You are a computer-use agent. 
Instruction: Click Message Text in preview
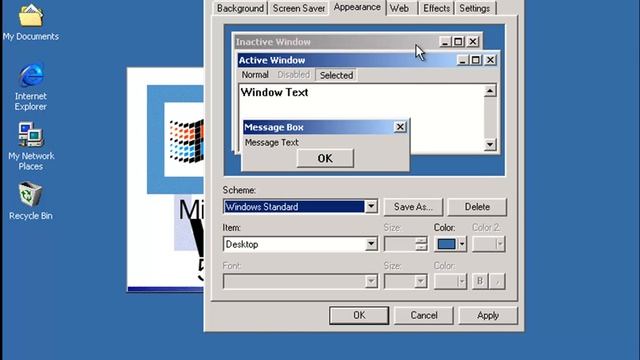[x=271, y=142]
